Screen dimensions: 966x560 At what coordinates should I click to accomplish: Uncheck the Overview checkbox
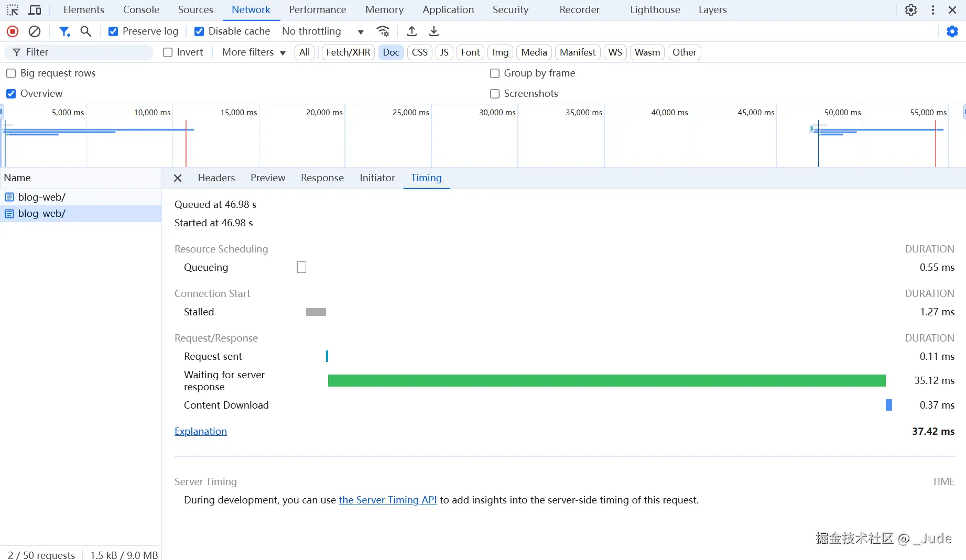(11, 94)
